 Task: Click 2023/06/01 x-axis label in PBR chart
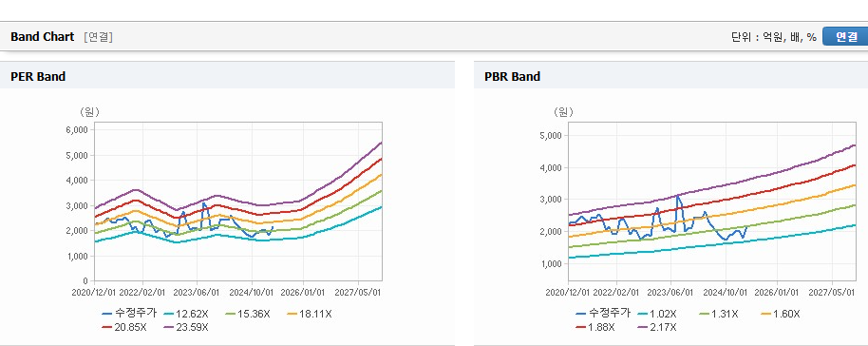(670, 292)
